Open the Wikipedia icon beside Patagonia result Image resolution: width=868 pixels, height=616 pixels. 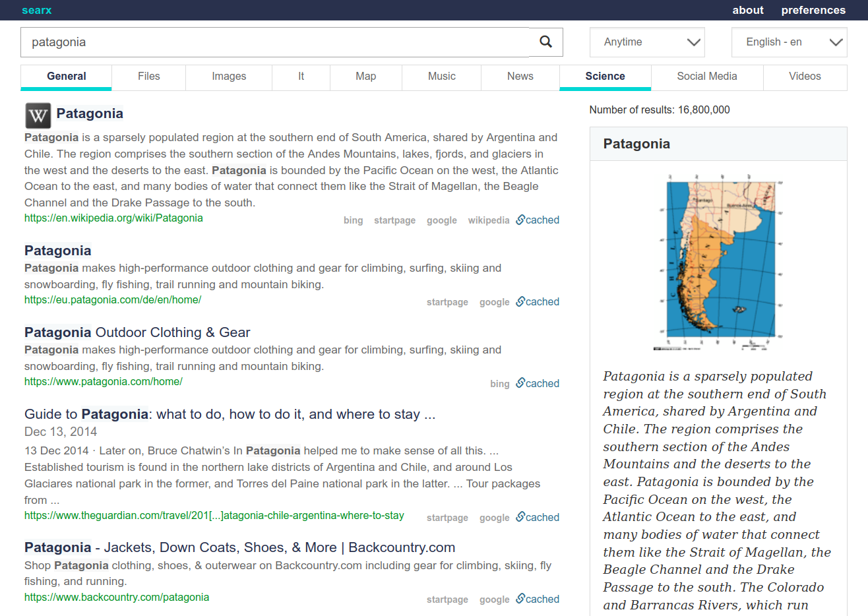pyautogui.click(x=38, y=115)
